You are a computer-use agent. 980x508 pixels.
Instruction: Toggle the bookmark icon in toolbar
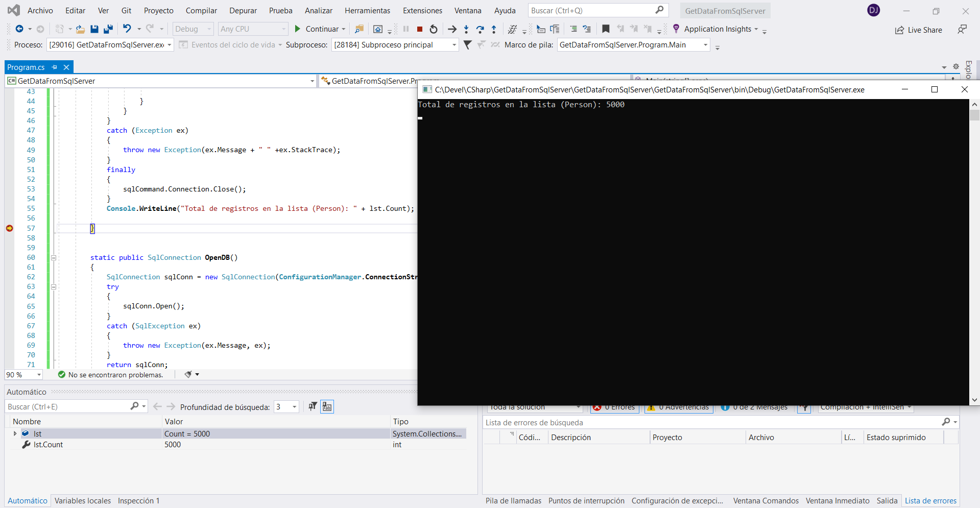pos(606,29)
